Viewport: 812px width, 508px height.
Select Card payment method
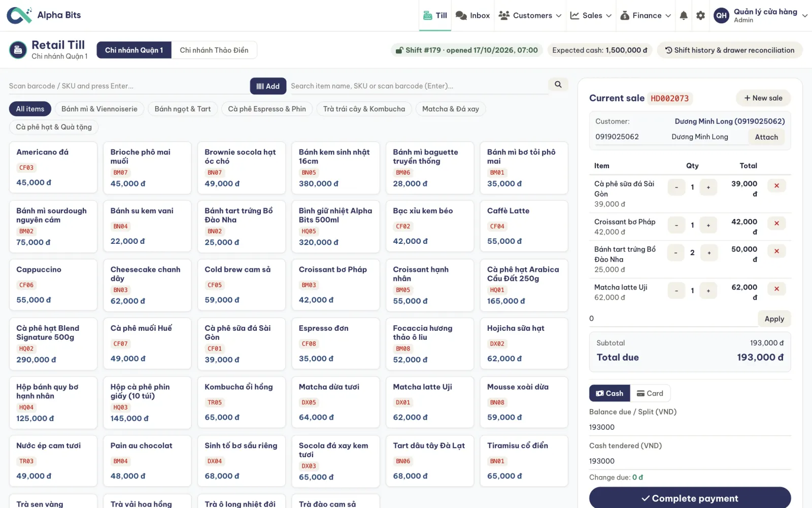(650, 393)
